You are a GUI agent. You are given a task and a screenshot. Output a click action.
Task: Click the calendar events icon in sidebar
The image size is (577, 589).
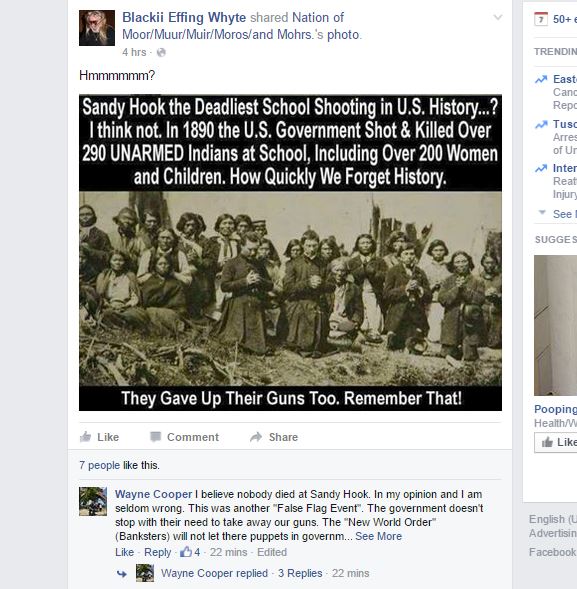tap(541, 19)
